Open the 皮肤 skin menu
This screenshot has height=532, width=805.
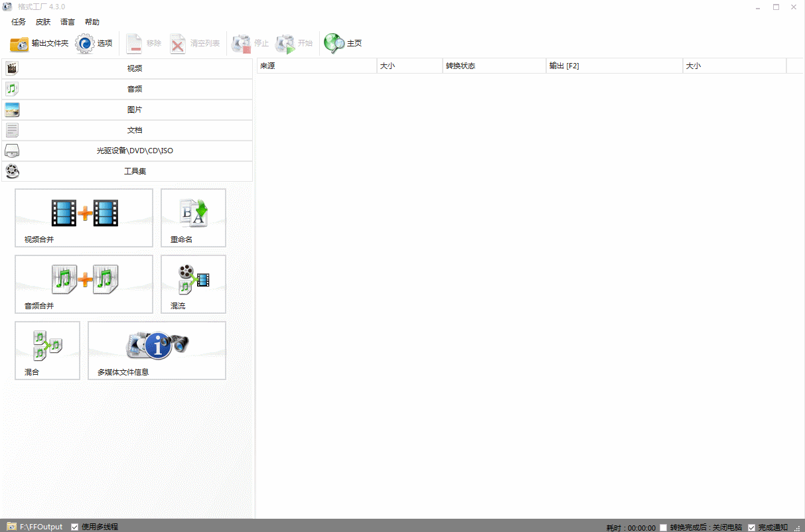pos(43,22)
